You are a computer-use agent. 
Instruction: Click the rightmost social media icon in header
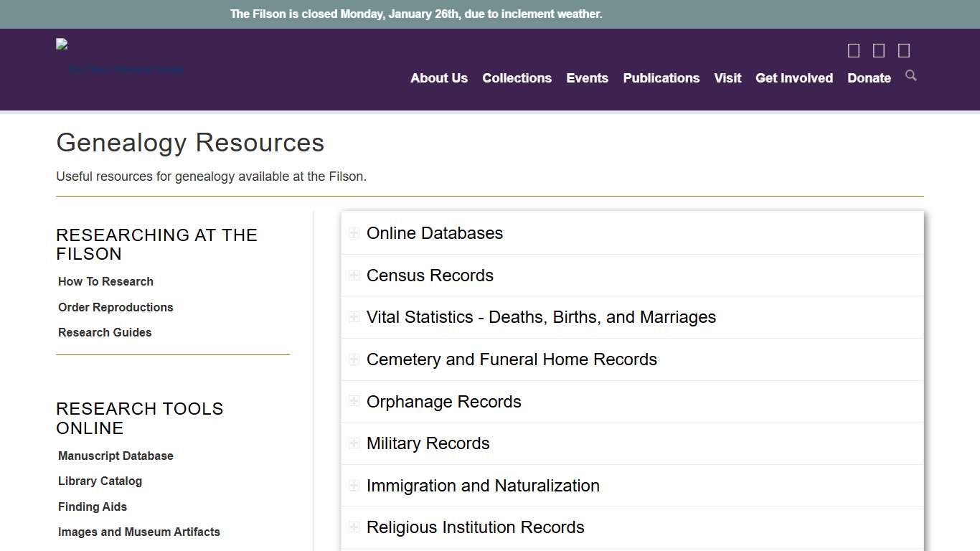(x=903, y=50)
